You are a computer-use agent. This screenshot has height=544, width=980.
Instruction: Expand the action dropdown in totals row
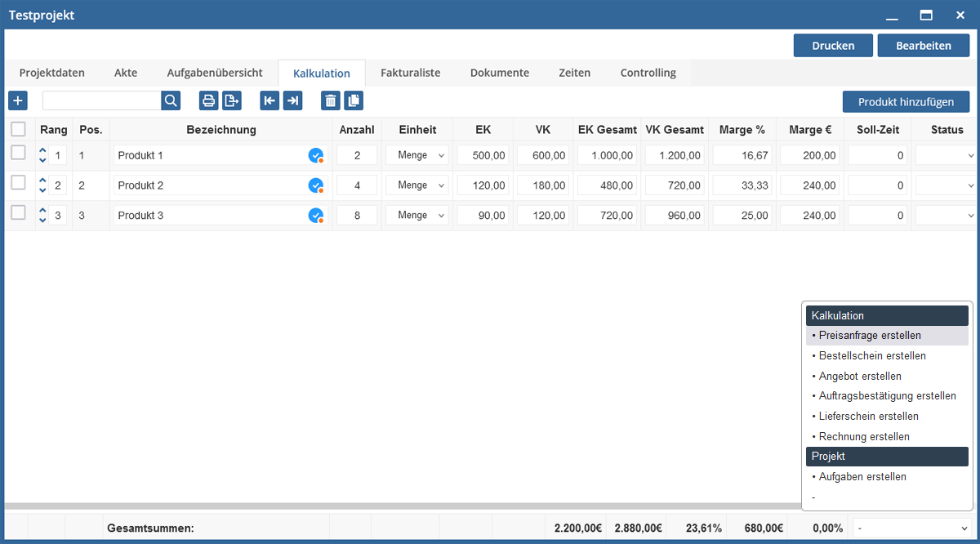tap(911, 528)
